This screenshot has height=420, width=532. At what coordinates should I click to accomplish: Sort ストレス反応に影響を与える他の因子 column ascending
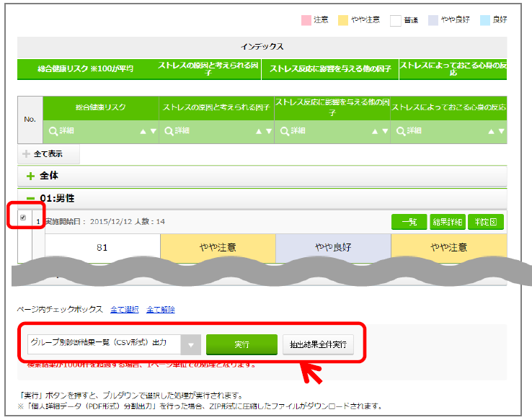pos(375,131)
